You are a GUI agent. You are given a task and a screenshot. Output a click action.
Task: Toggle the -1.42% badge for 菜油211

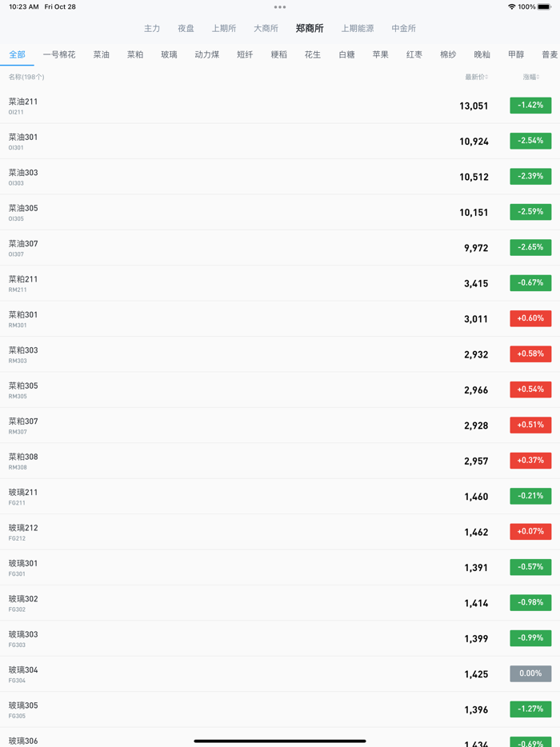tap(530, 106)
